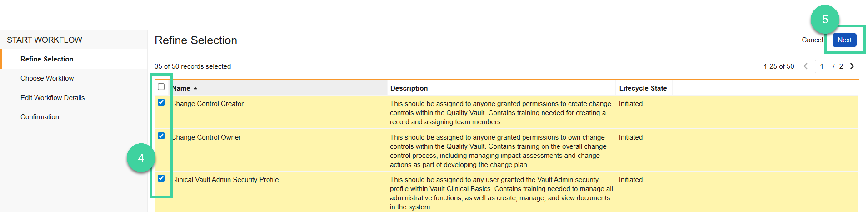Select the Confirmation step

click(40, 117)
